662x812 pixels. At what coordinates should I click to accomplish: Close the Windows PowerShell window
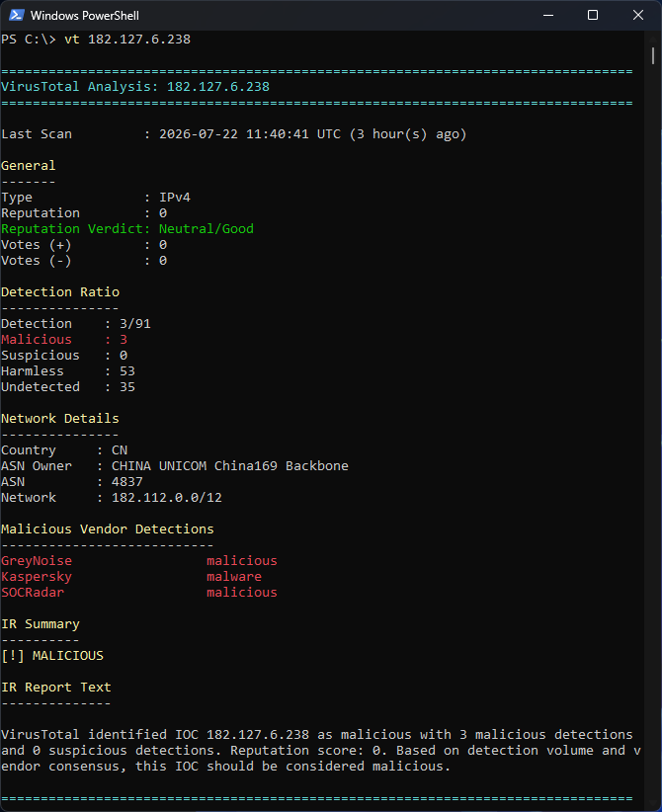coord(638,15)
